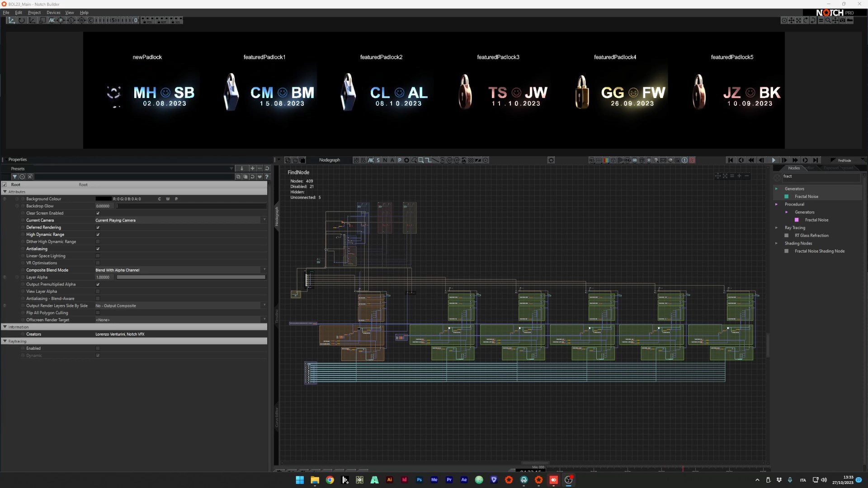868x488 pixels.
Task: Enable Raytracing Enabled checkbox
Action: point(98,348)
